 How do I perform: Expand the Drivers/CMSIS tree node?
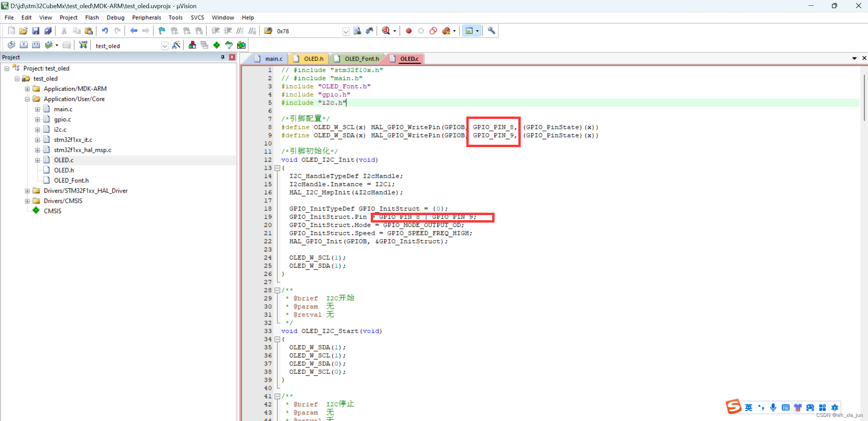27,200
